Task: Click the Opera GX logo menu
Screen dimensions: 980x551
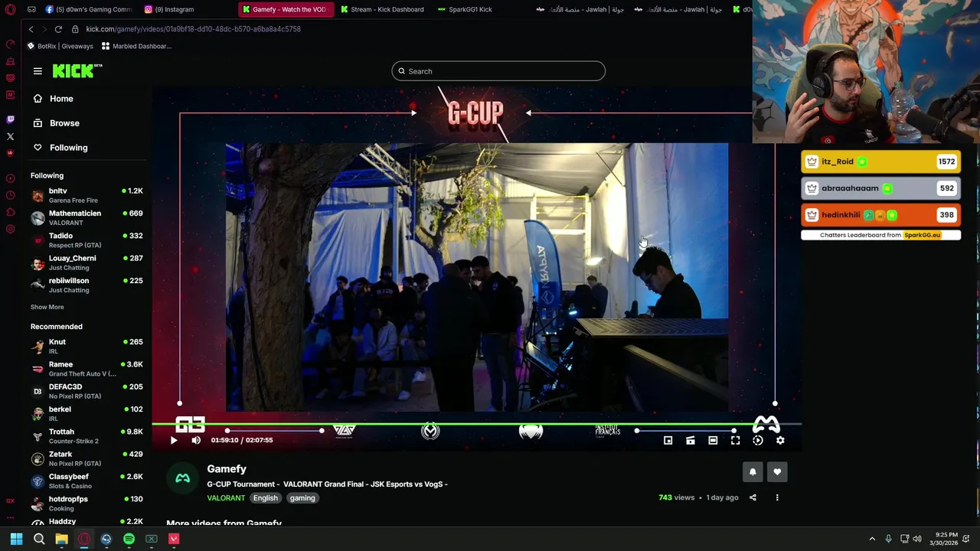Action: pos(10,9)
